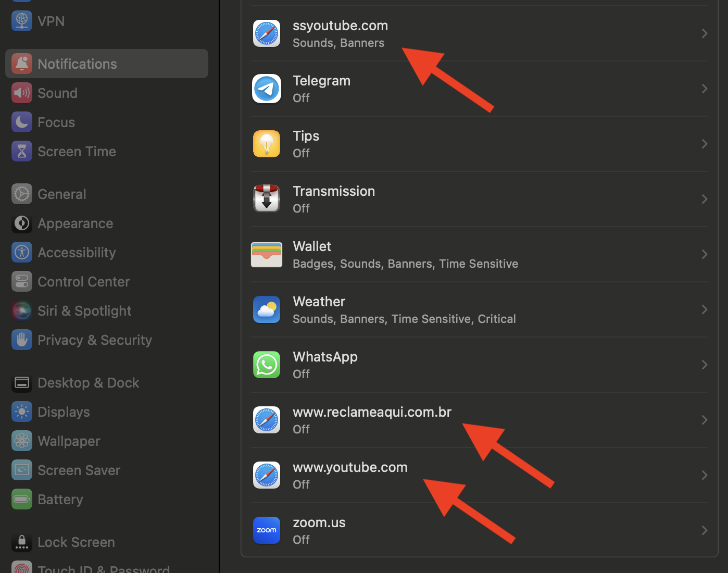Click the Transmission app icon
Screen dimensions: 728x573
267,199
